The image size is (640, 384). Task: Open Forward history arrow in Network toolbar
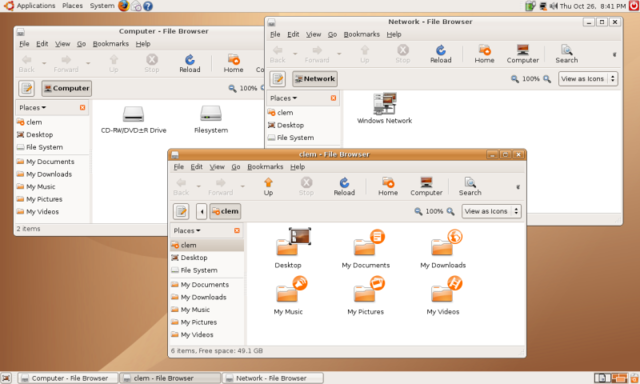coord(339,54)
